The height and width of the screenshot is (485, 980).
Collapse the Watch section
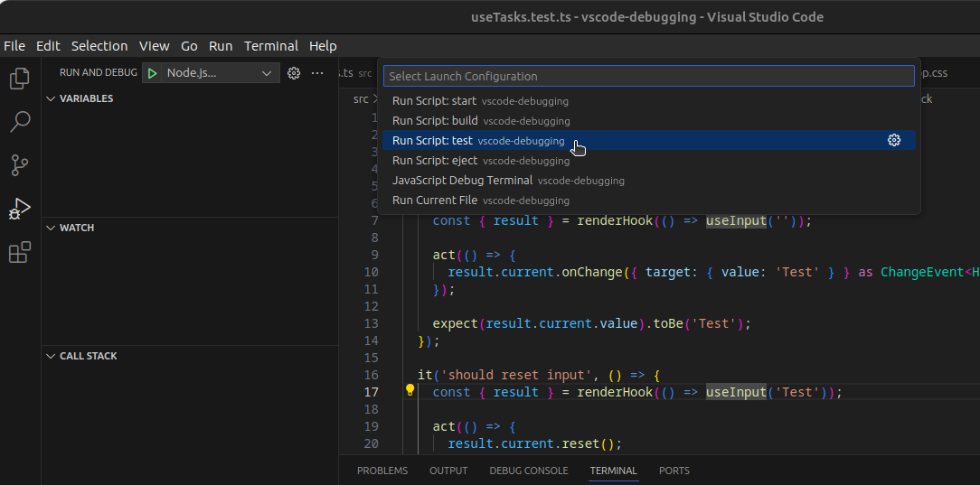(76, 228)
